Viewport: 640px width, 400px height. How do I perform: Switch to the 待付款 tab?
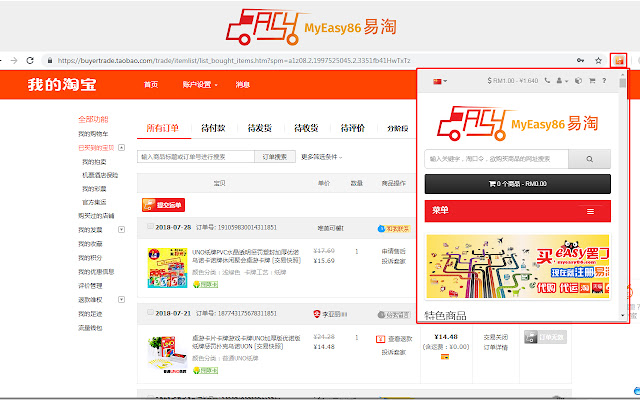coord(213,128)
